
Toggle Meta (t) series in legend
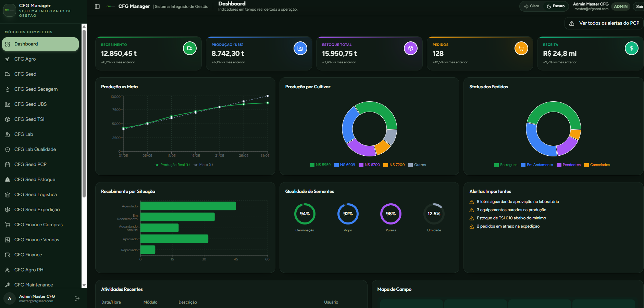(x=203, y=165)
